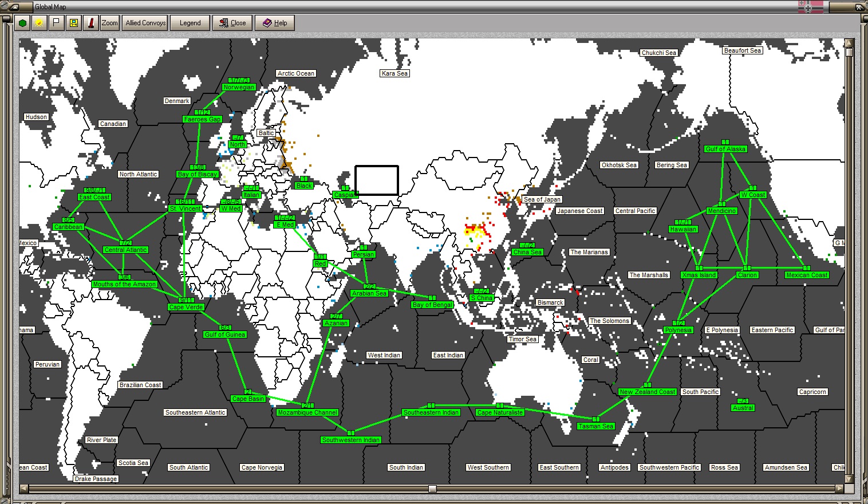Select the Arabian Sea zone
The height and width of the screenshot is (504, 868).
pos(369,293)
